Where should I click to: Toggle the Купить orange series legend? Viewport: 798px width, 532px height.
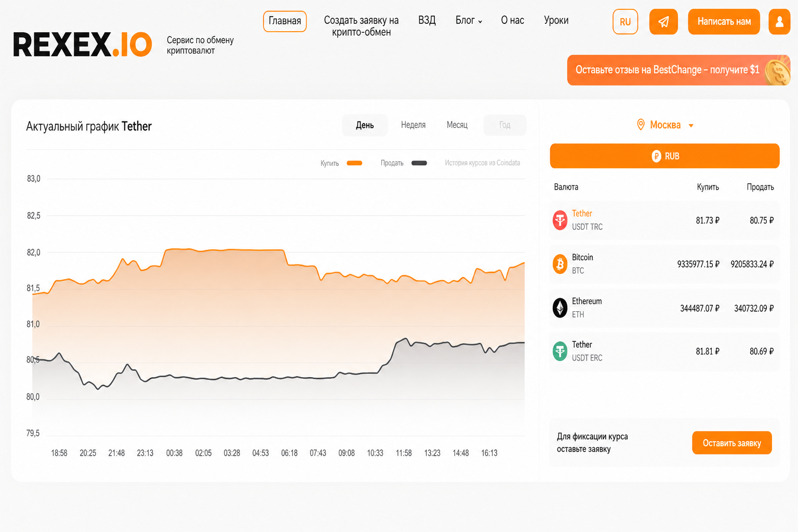pos(341,163)
